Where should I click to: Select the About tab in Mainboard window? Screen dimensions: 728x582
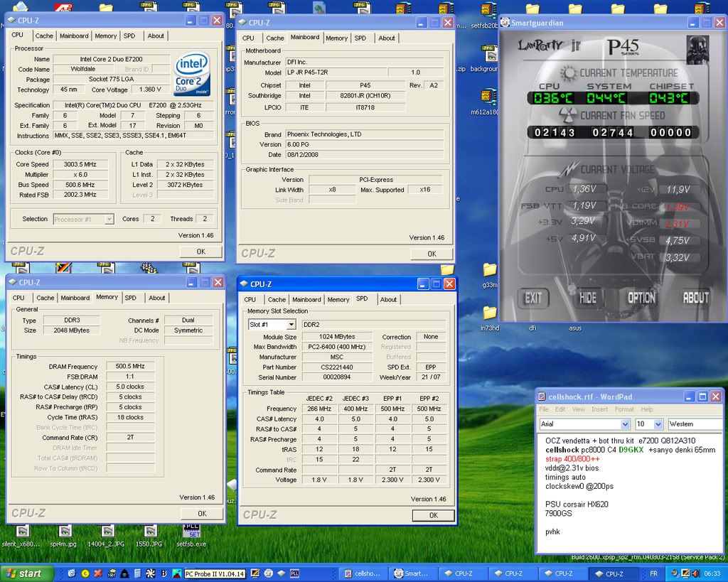click(x=387, y=38)
